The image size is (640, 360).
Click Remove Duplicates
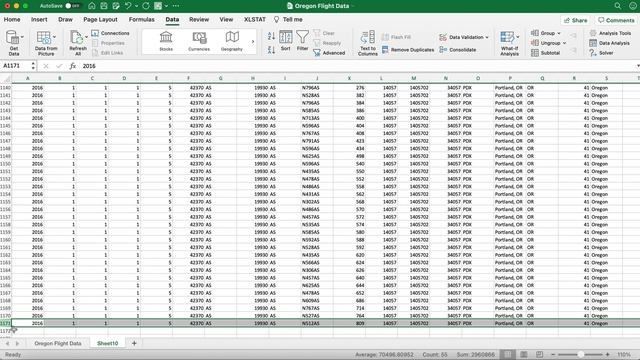pyautogui.click(x=408, y=50)
